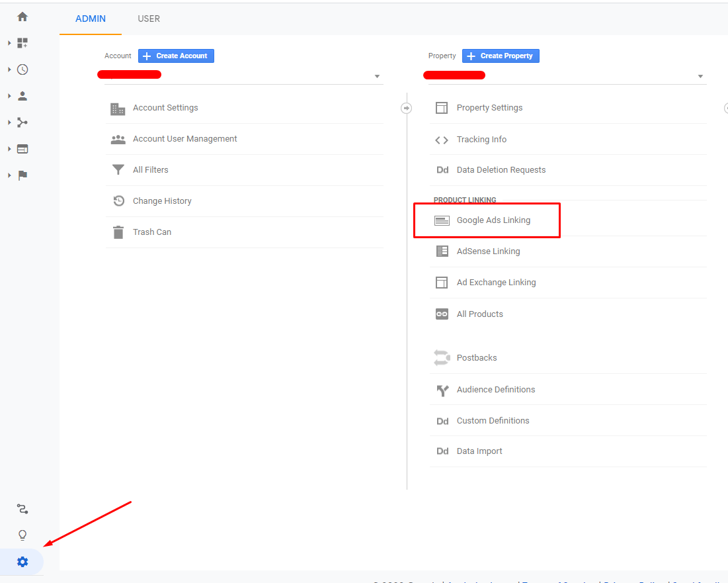Click the Account User Management people icon
728x583 pixels.
[118, 140]
